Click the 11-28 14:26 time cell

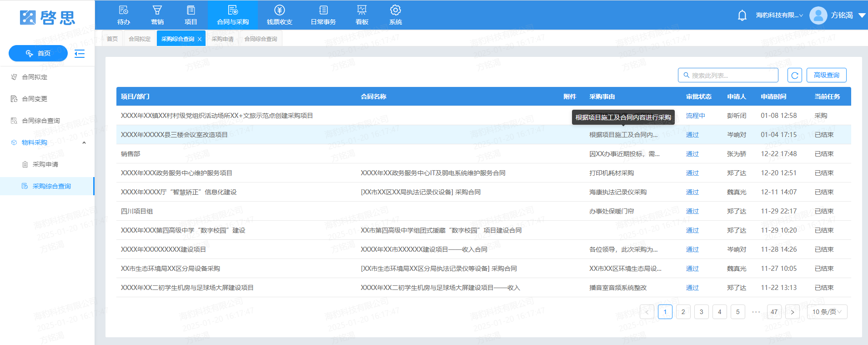778,249
